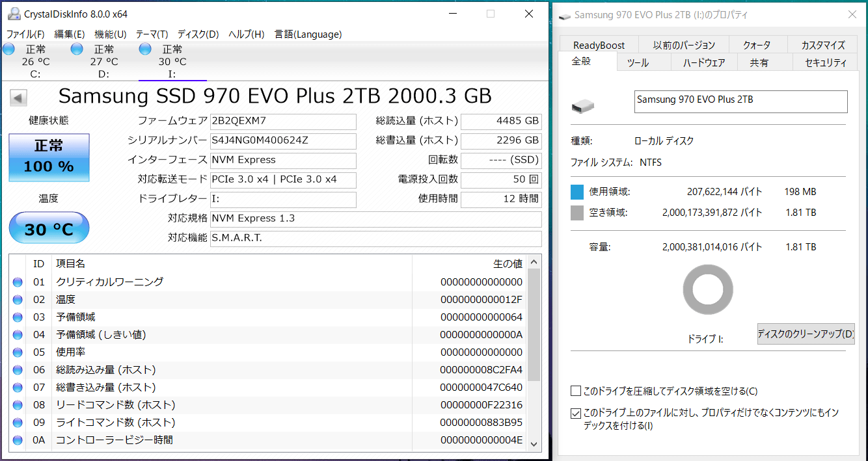Click status orb for ID 07 総書き込み量
The width and height of the screenshot is (868, 461).
click(x=18, y=388)
